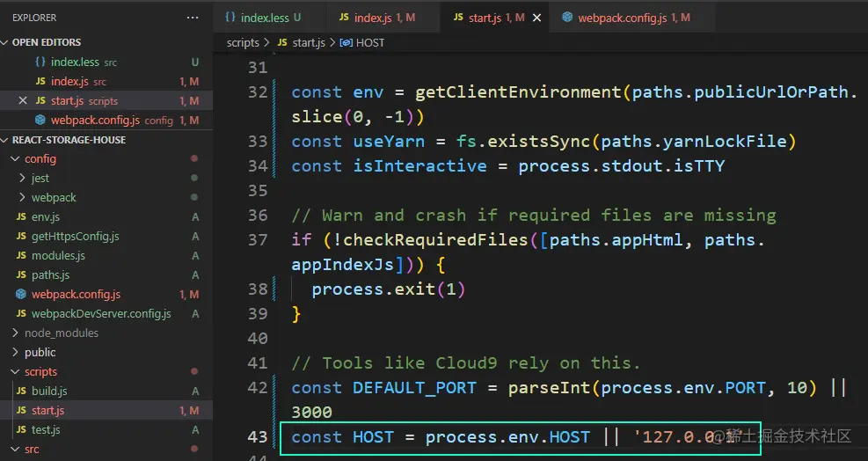The height and width of the screenshot is (461, 868).
Task: Open index.js from Open Editors
Action: coord(106,82)
